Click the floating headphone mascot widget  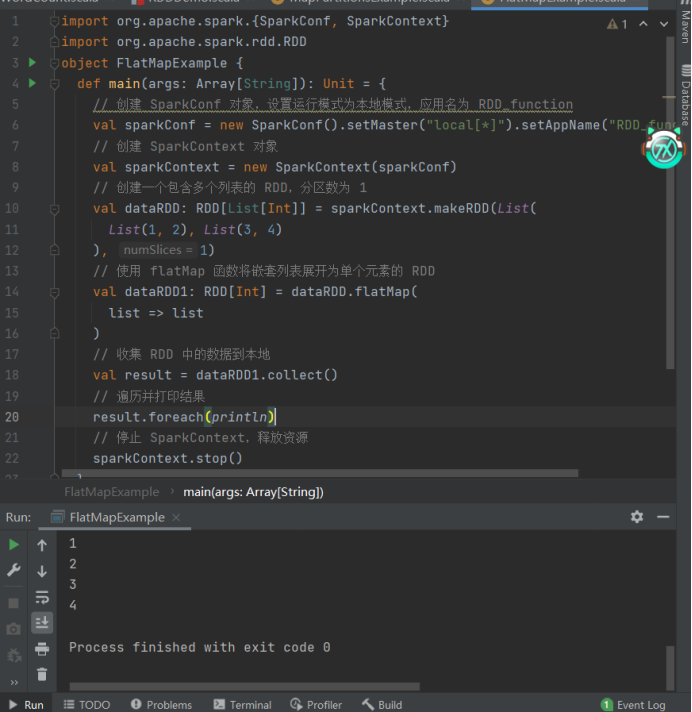[x=663, y=148]
